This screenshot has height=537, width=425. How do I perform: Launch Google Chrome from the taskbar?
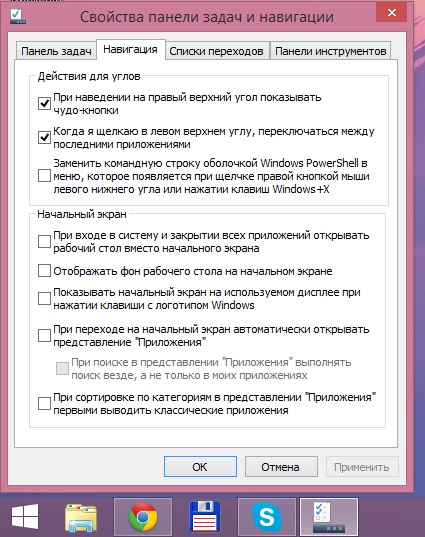click(x=143, y=517)
